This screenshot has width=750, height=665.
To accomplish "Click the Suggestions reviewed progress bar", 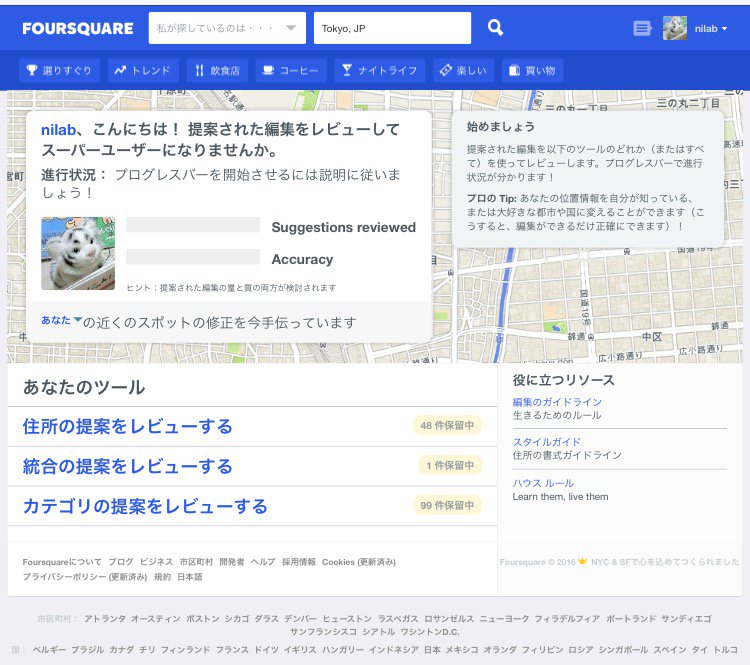I will 193,226.
